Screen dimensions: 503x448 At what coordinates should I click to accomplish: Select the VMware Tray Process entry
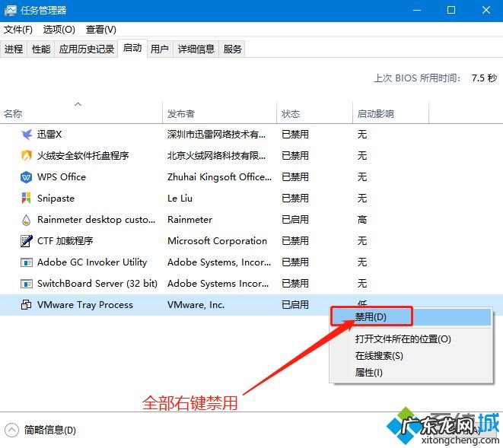85,305
